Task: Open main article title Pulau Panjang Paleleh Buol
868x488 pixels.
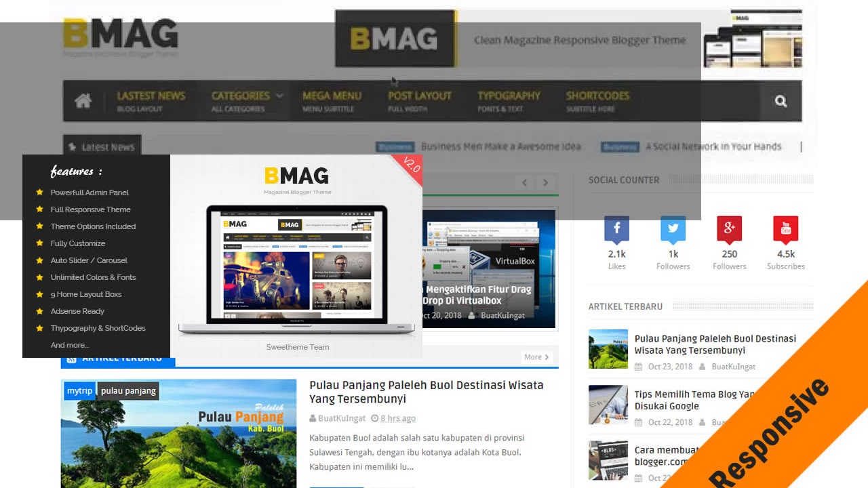Action: tap(427, 392)
